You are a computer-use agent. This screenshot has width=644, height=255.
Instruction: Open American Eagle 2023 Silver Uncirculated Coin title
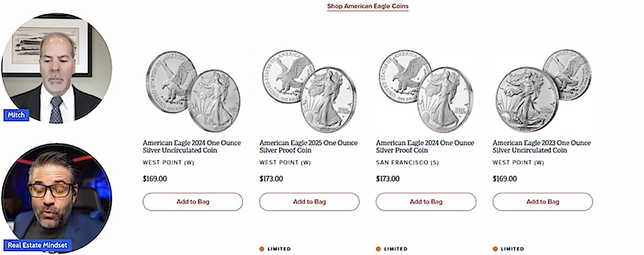tap(541, 146)
